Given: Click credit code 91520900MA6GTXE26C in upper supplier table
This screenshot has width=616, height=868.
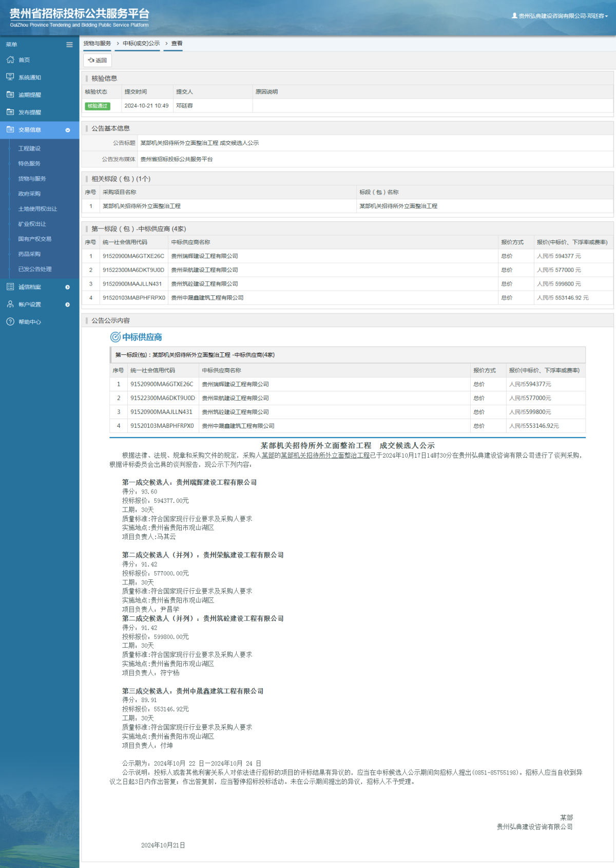Looking at the screenshot, I should coord(133,256).
